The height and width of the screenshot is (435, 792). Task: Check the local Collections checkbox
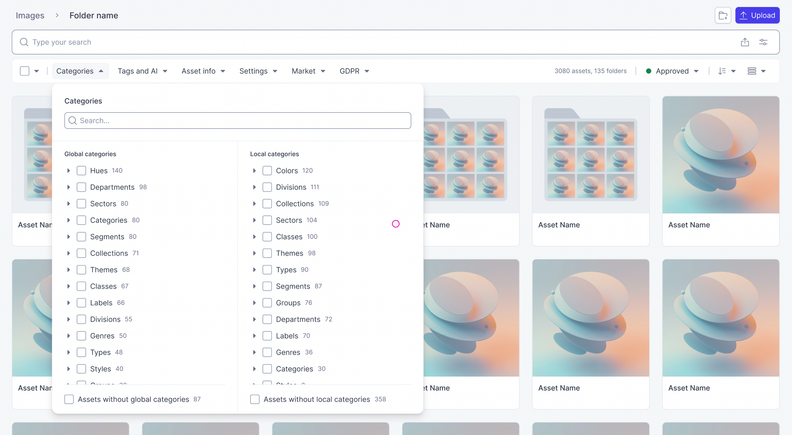click(x=267, y=204)
